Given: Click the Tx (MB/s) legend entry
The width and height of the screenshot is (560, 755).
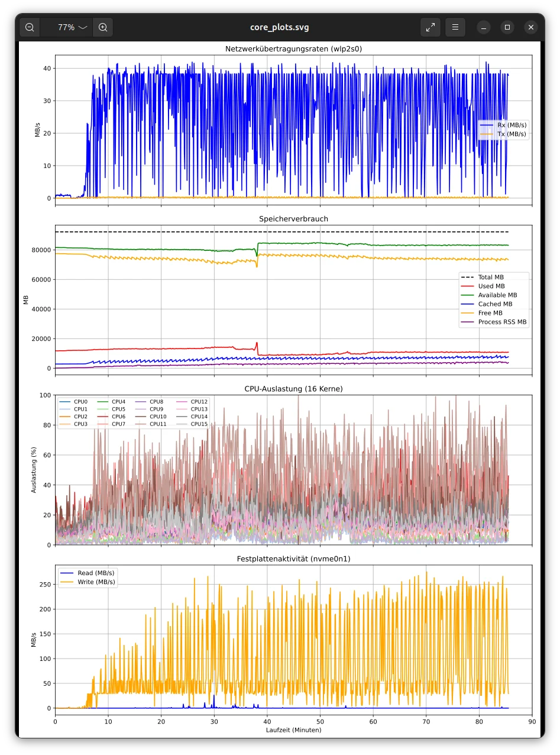Looking at the screenshot, I should 503,134.
